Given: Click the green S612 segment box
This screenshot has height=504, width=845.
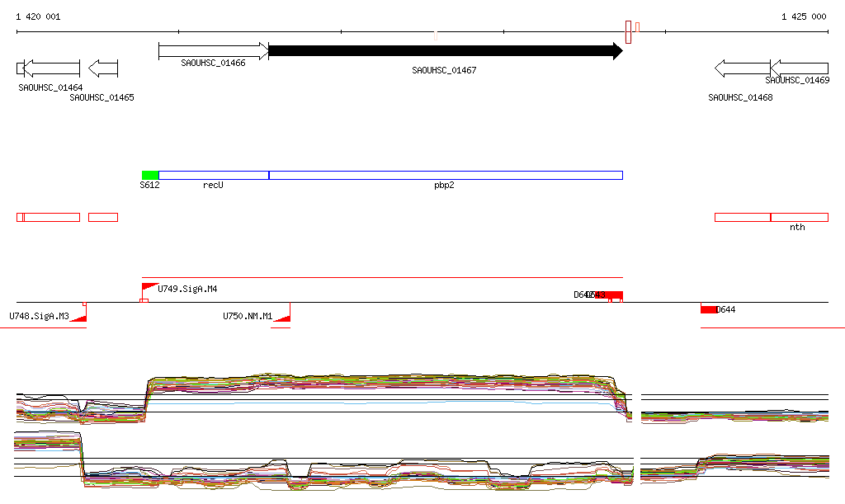Looking at the screenshot, I should pyautogui.click(x=149, y=175).
